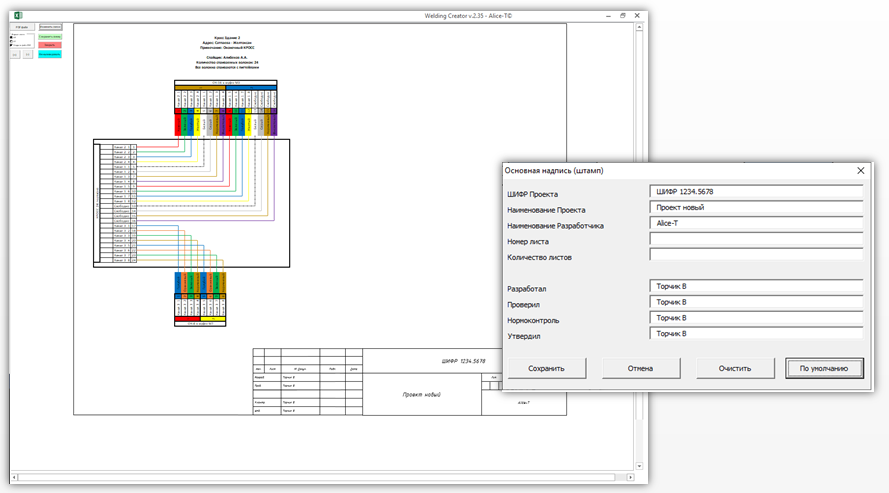Click the vertical scrollbar up arrow
The height and width of the screenshot is (493, 889).
(639, 27)
